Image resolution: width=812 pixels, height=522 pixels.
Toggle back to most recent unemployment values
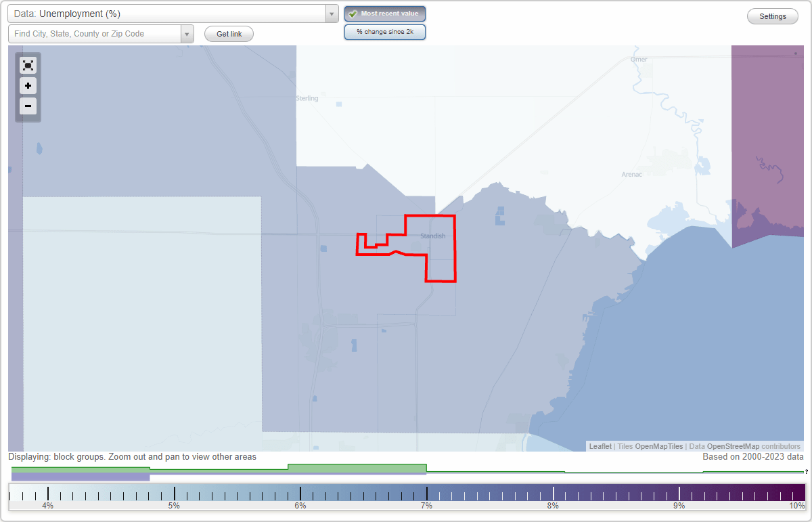(x=385, y=13)
